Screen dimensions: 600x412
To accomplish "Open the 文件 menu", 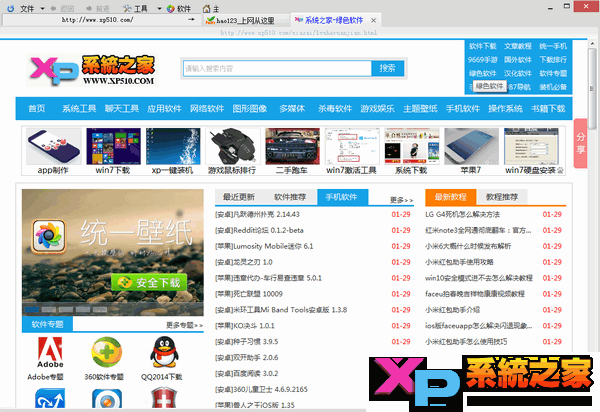I will tap(27, 8).
